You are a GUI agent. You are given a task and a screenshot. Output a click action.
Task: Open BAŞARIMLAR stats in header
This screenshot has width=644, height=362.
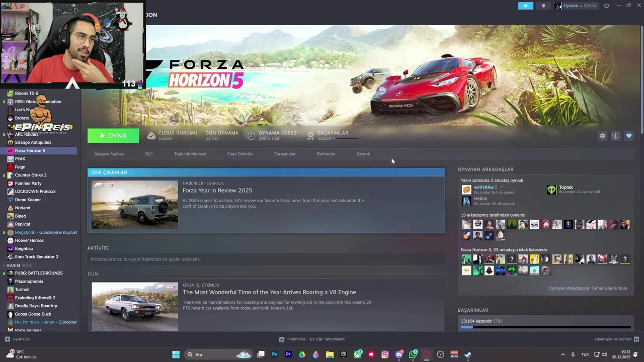[x=333, y=135]
